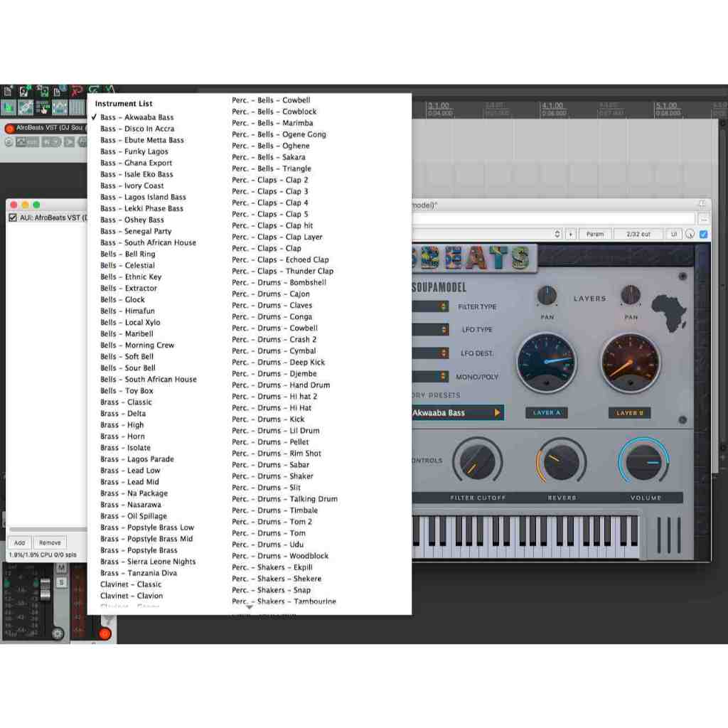Image resolution: width=728 pixels, height=728 pixels.
Task: Click the track envelope button on the AfroBeats track
Action: [27, 142]
